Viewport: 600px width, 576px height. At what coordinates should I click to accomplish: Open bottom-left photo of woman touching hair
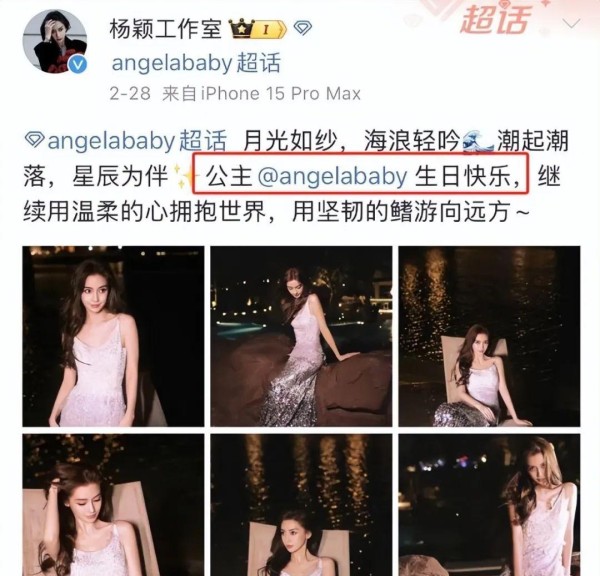click(113, 505)
